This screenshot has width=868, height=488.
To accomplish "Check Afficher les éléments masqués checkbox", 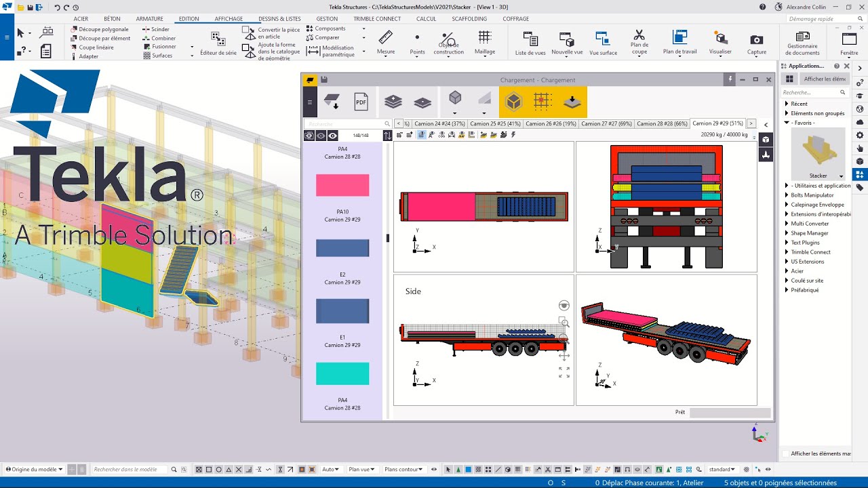I will tap(785, 453).
